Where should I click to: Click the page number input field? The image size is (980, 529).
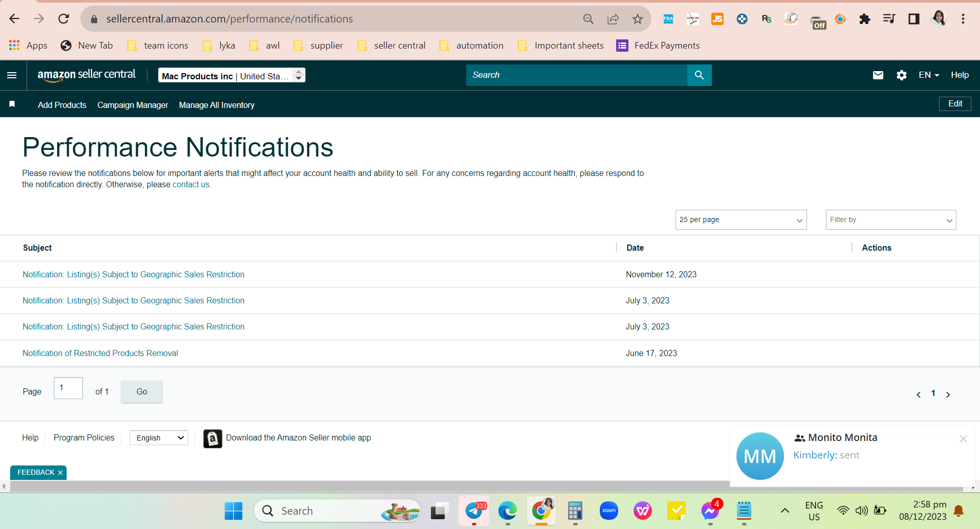tap(68, 388)
